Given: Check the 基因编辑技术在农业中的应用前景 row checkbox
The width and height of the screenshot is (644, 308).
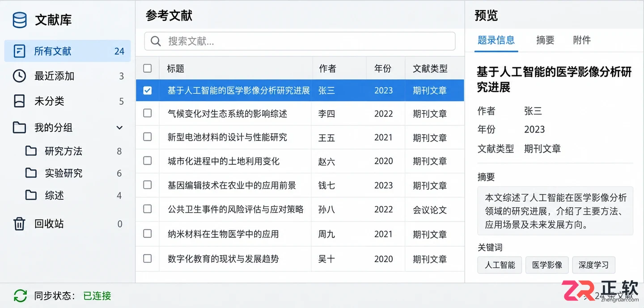Looking at the screenshot, I should (x=148, y=185).
